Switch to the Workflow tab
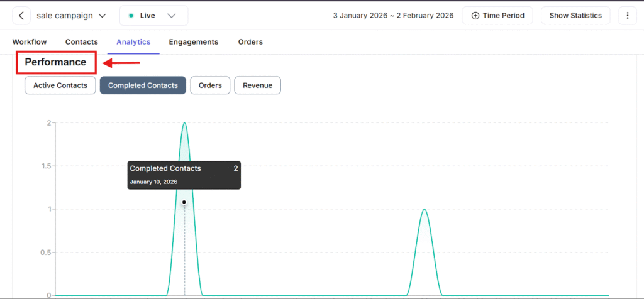Screen dimensions: 644x299 30,42
